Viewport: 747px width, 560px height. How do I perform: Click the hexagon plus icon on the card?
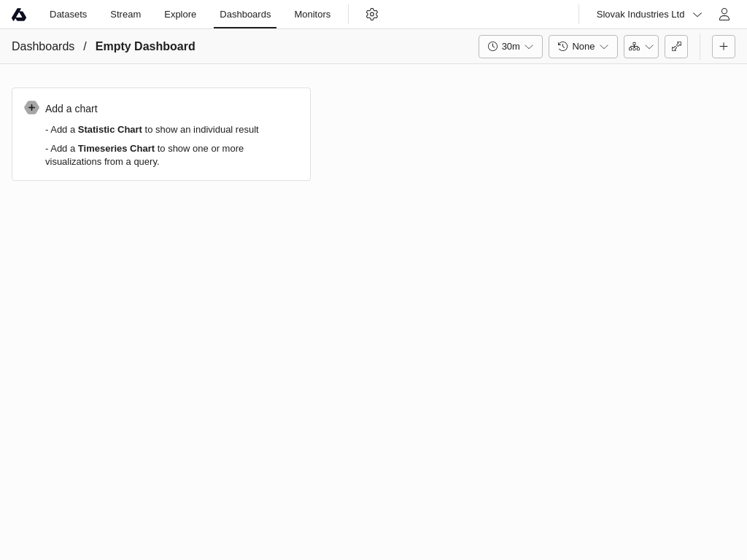click(x=31, y=108)
